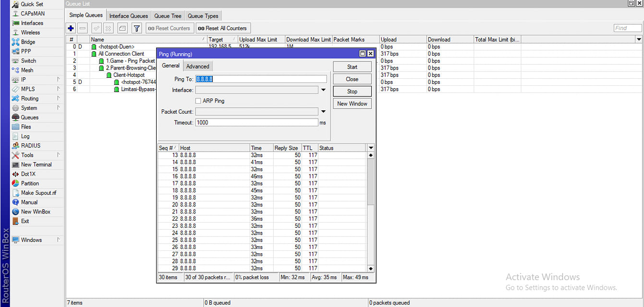644x307 pixels.
Task: Click Packet Marks column header
Action: point(355,39)
